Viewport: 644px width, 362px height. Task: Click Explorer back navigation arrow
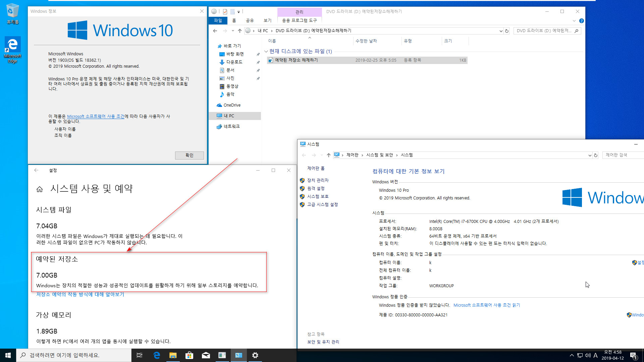(215, 31)
